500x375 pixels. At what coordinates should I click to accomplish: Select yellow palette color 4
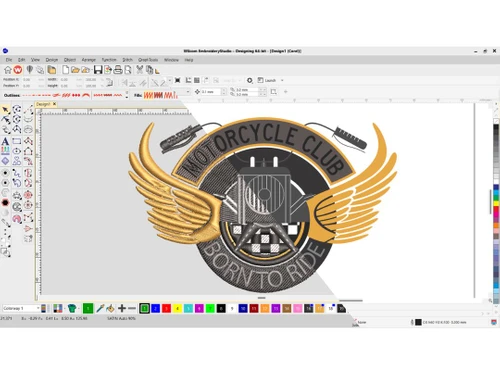(177, 308)
